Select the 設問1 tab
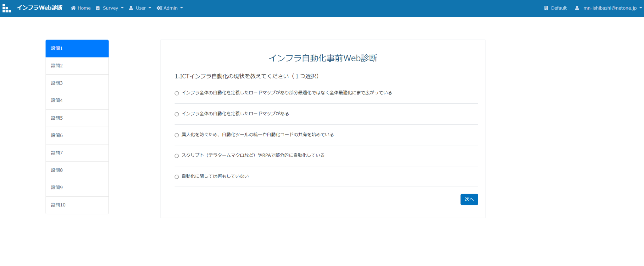The height and width of the screenshot is (266, 644). coord(77,48)
